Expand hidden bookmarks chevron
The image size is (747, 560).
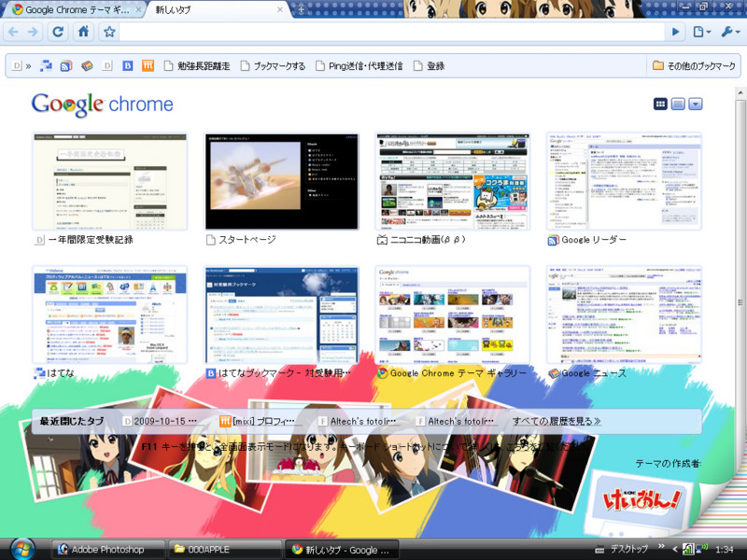28,66
